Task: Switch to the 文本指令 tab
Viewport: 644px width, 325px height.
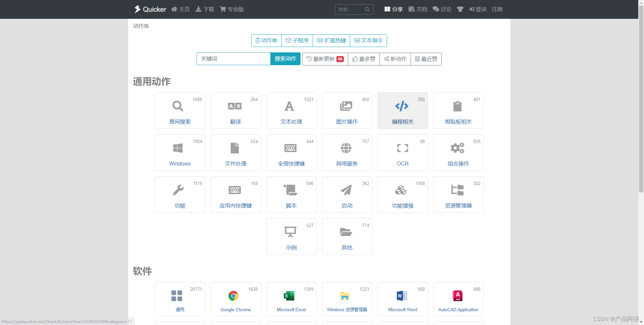Action: click(368, 40)
